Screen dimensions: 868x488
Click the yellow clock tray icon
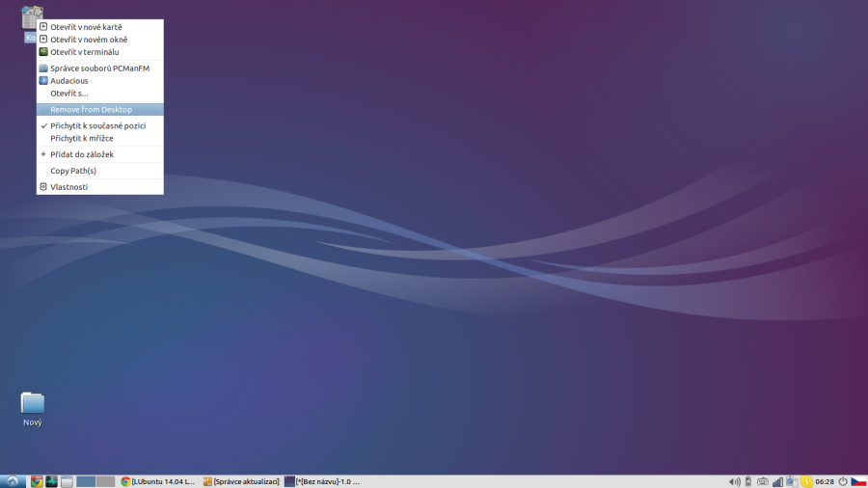coord(806,482)
